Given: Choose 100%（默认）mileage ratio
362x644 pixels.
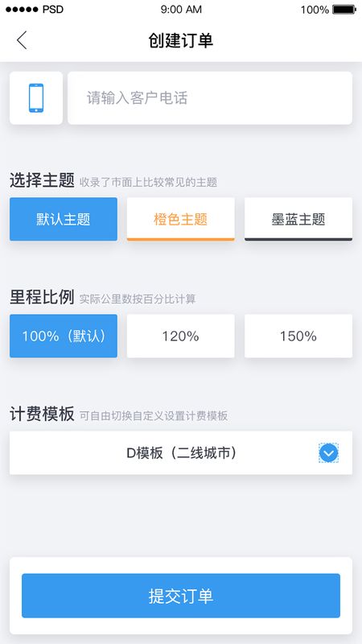Looking at the screenshot, I should click(x=64, y=336).
